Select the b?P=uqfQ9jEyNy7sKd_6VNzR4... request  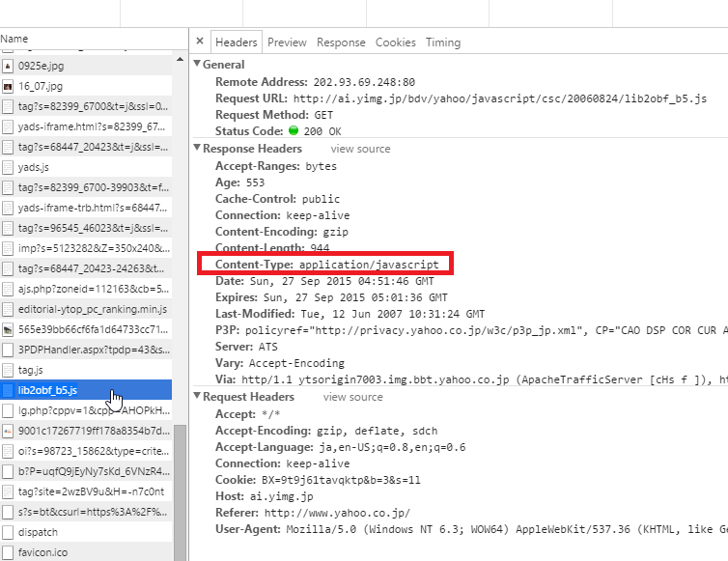pyautogui.click(x=86, y=471)
